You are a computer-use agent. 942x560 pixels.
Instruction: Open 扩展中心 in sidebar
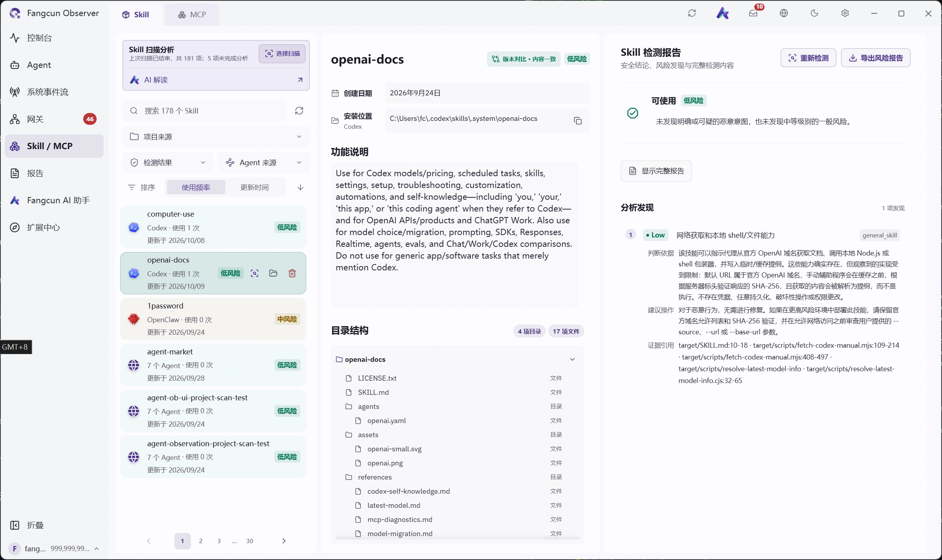coord(54,227)
